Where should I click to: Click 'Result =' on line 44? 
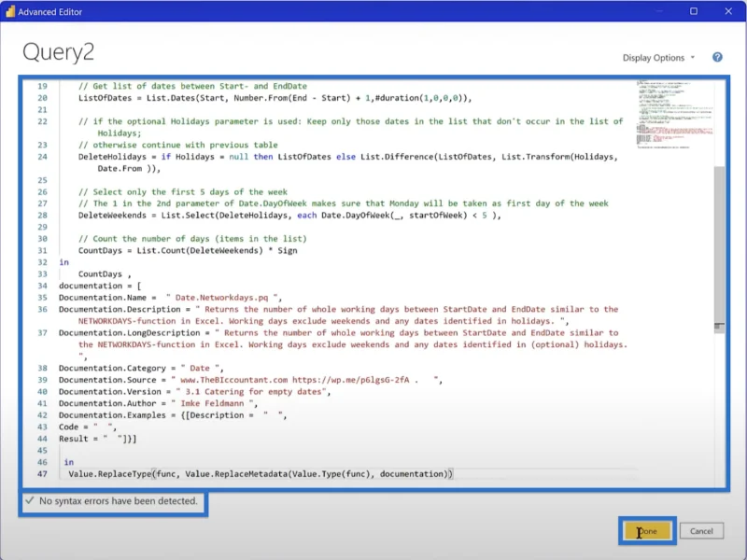coord(80,439)
